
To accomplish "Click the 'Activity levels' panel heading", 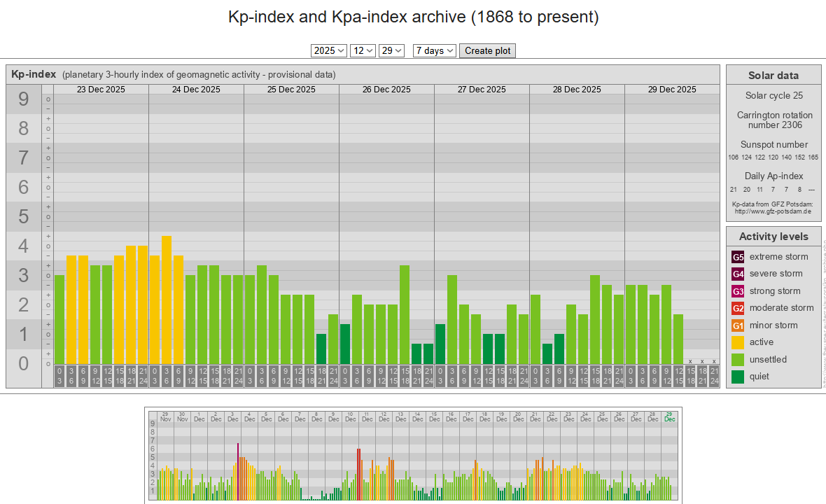I will point(773,237).
